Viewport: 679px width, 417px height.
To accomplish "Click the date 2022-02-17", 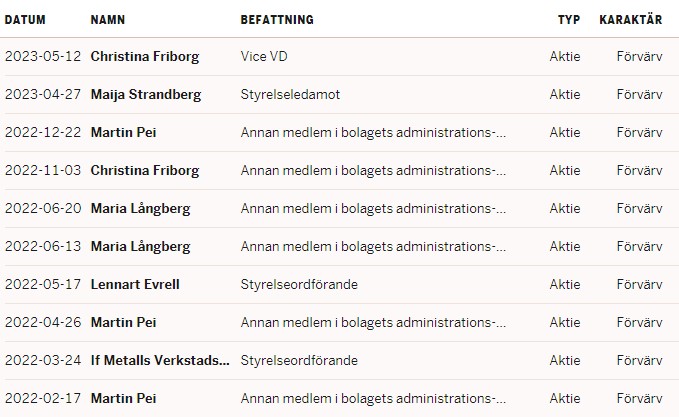I will click(42, 399).
